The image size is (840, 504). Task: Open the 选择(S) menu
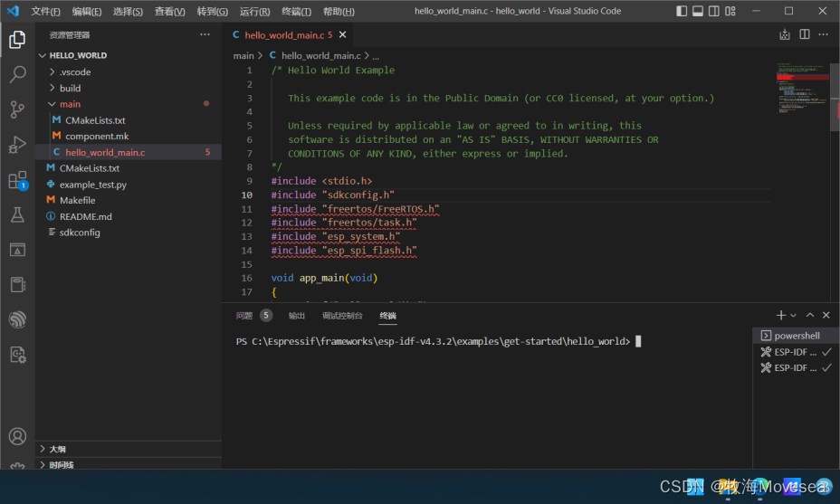128,11
